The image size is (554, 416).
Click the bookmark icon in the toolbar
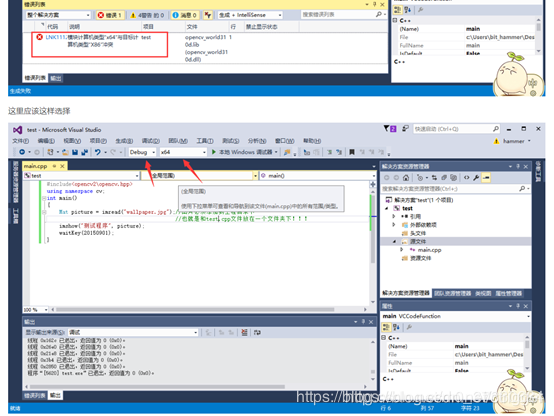[x=352, y=152]
